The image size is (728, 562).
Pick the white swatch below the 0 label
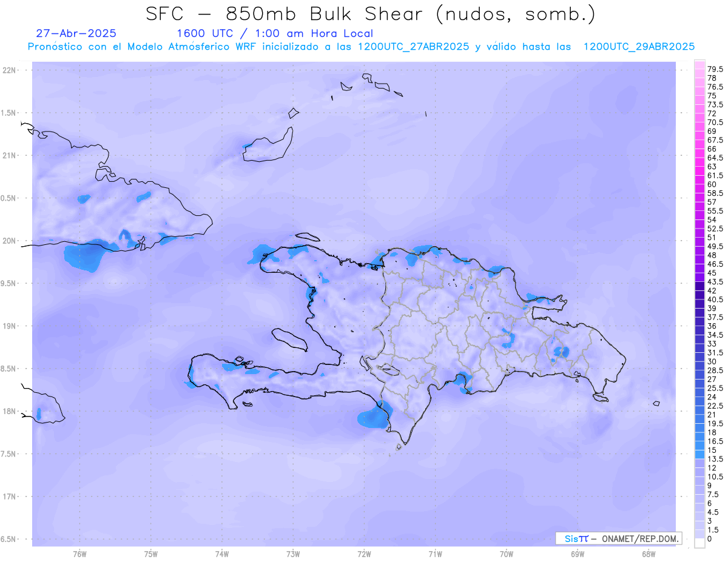point(699,543)
